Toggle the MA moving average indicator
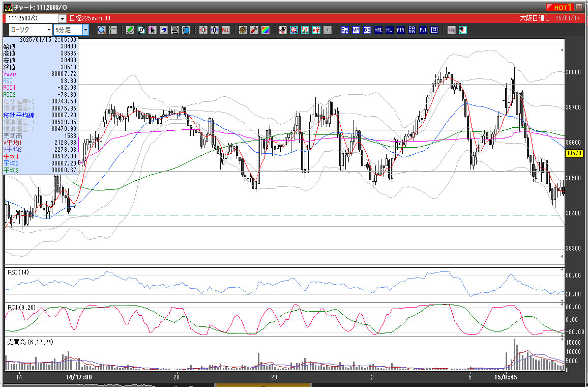Screen dimensions: 588x387 coord(356,30)
